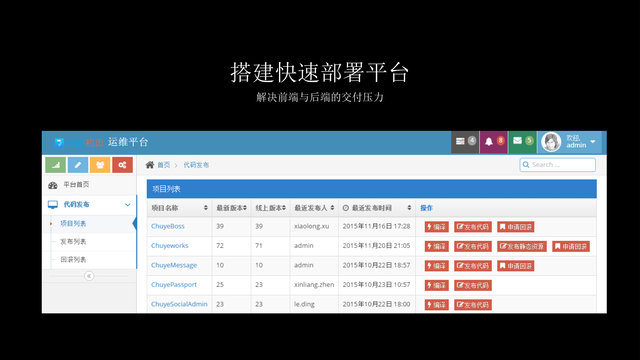Click 发布代码 for ChuyeMessage
This screenshot has width=640, height=360.
473,266
